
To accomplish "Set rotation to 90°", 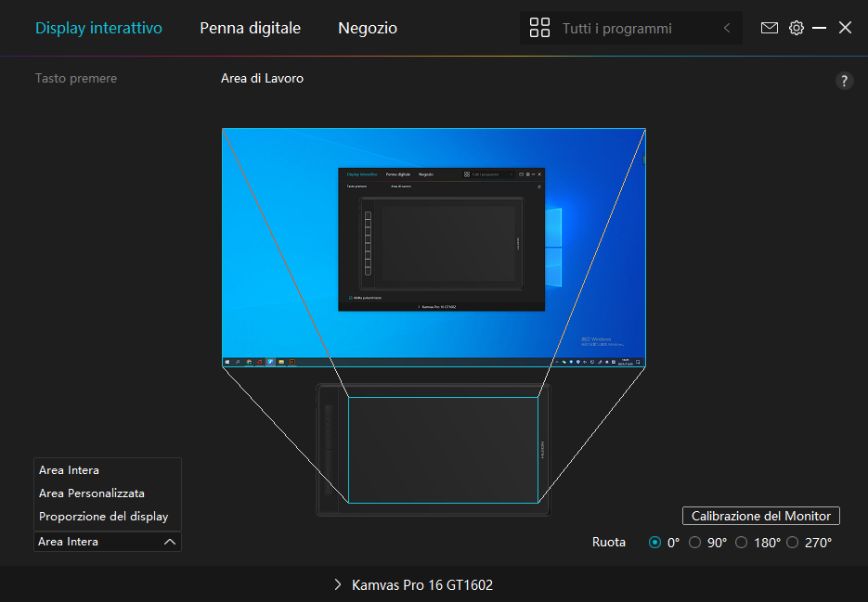I will point(695,543).
